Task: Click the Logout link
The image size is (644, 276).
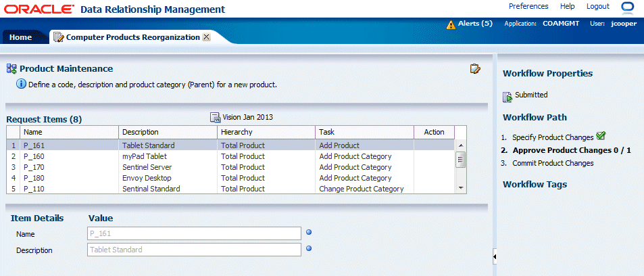Action: click(x=598, y=6)
